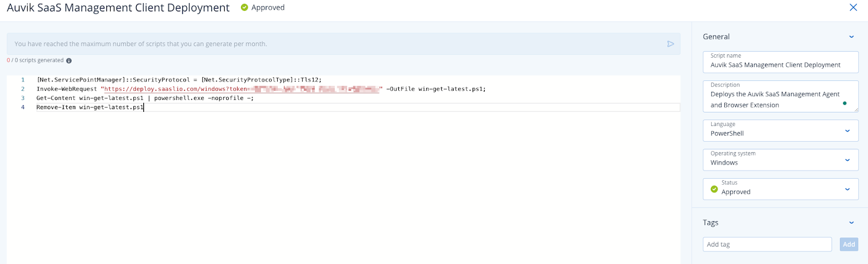868x264 pixels.
Task: Click the deploy.saaslio.com URL string
Action: coord(241,89)
